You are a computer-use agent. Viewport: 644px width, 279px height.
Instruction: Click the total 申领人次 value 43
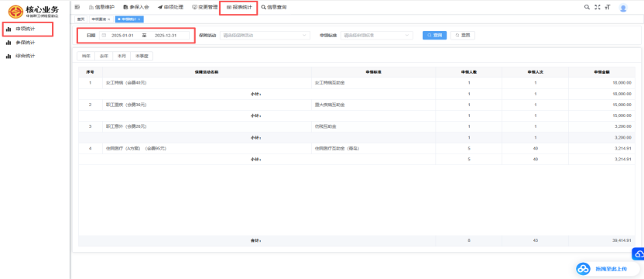(535, 240)
